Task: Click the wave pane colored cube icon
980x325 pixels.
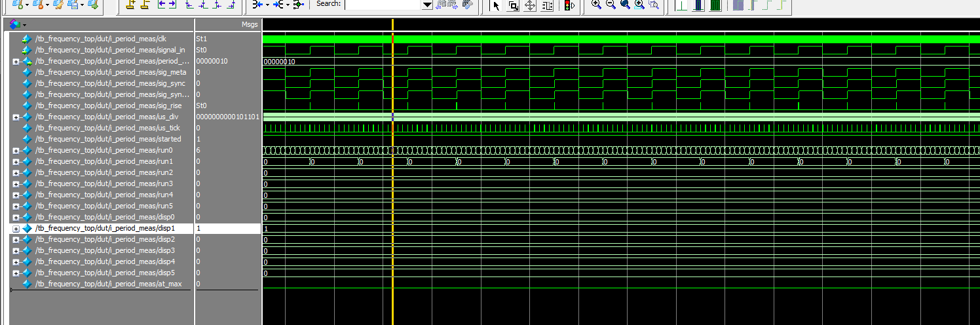Action: click(14, 24)
